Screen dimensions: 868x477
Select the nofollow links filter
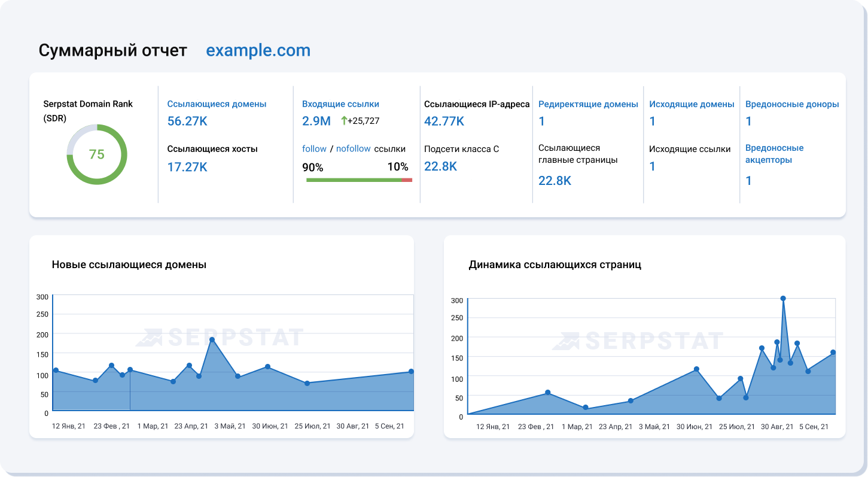353,149
